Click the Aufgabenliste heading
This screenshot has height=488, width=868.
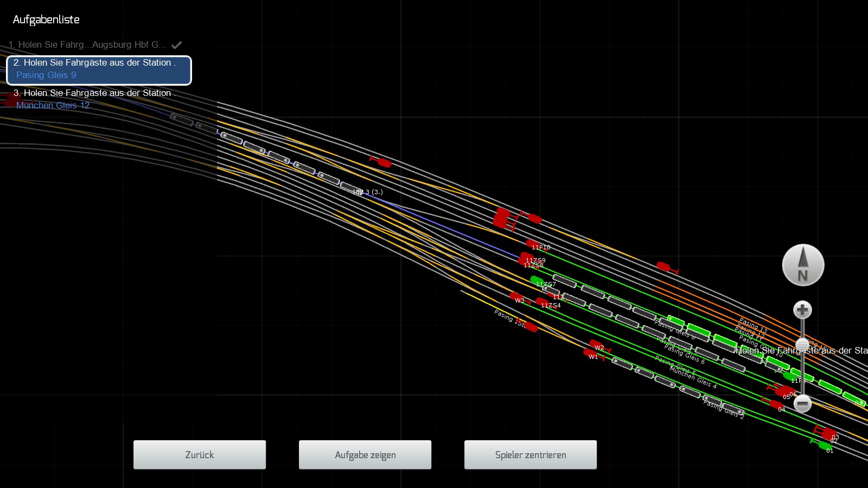(x=46, y=20)
